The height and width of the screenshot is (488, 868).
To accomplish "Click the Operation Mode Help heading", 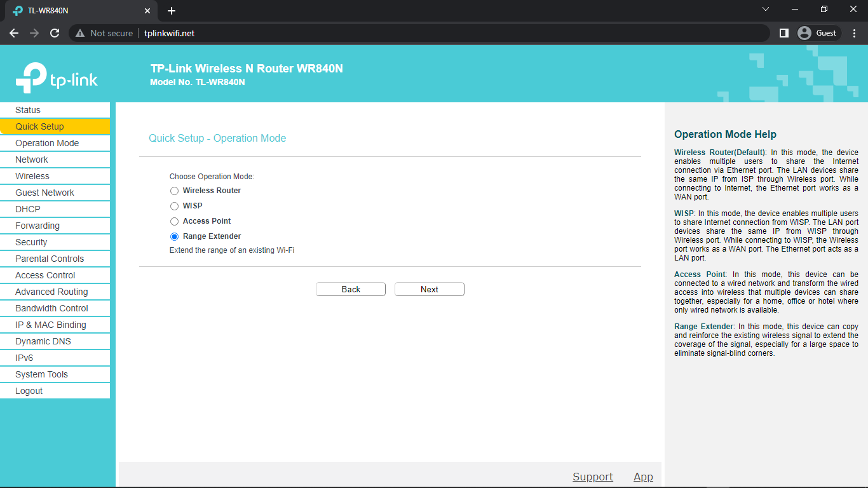I will [x=725, y=134].
